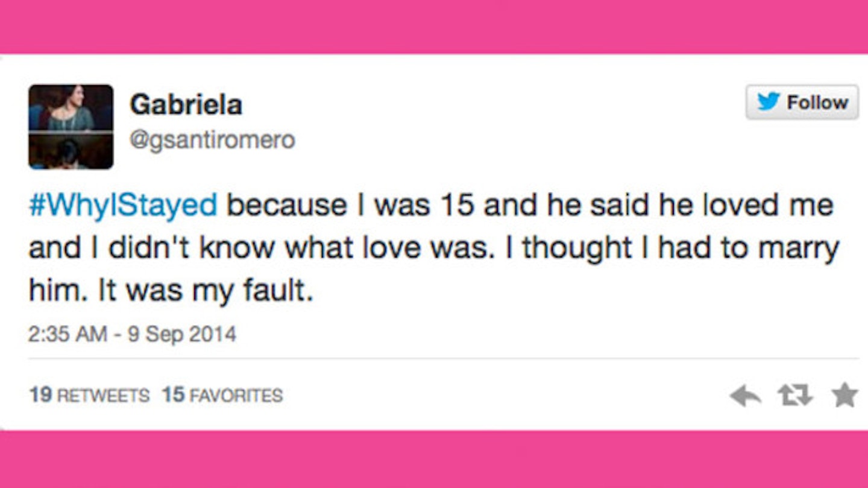Click the pink banner below the tweet
Screen dimensions: 868x488
coord(434,459)
